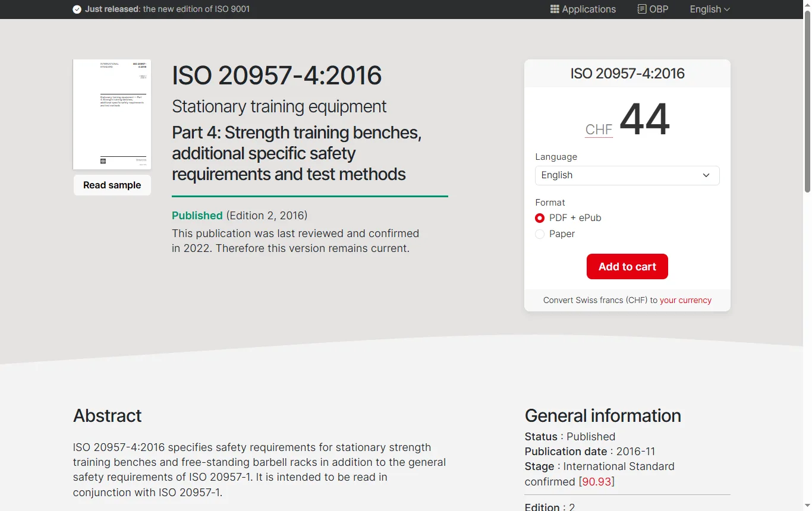
Task: Open the Applications menu
Action: [x=583, y=10]
